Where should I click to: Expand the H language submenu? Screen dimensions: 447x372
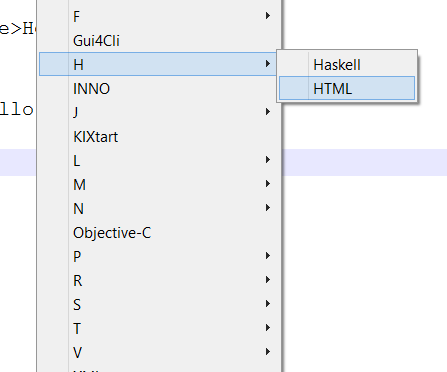[159, 64]
